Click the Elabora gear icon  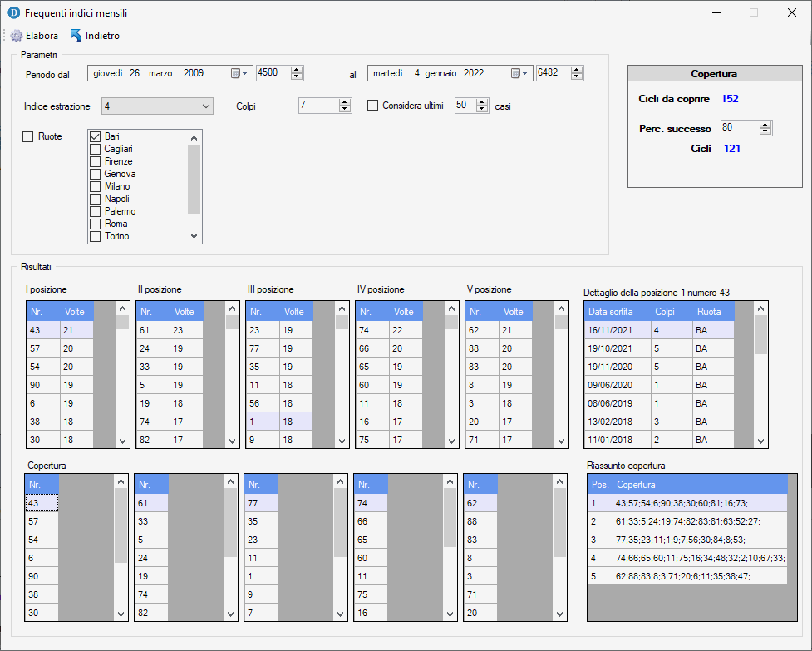click(17, 36)
